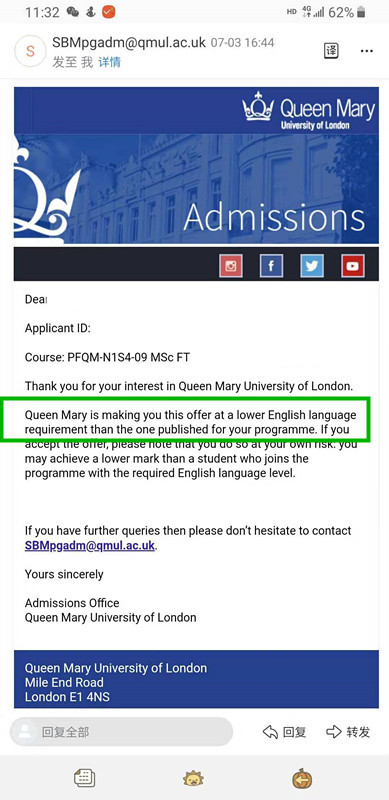Image resolution: width=389 pixels, height=800 pixels.
Task: Expand sender details via 详情 link
Action: (x=109, y=62)
